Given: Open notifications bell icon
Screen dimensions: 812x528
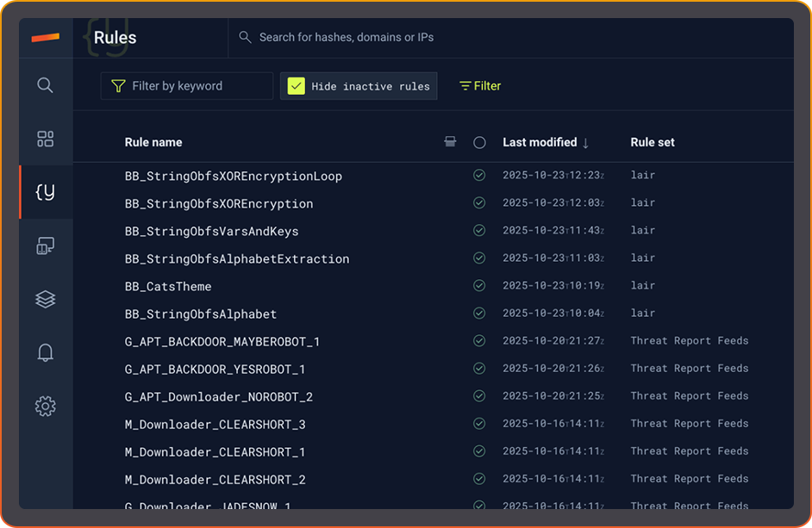Looking at the screenshot, I should (45, 352).
